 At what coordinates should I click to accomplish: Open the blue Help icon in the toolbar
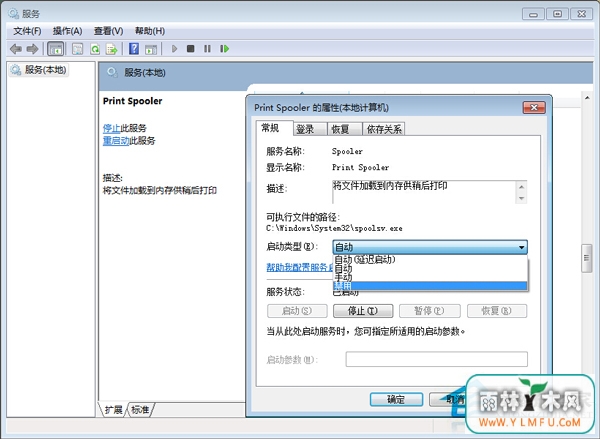134,49
